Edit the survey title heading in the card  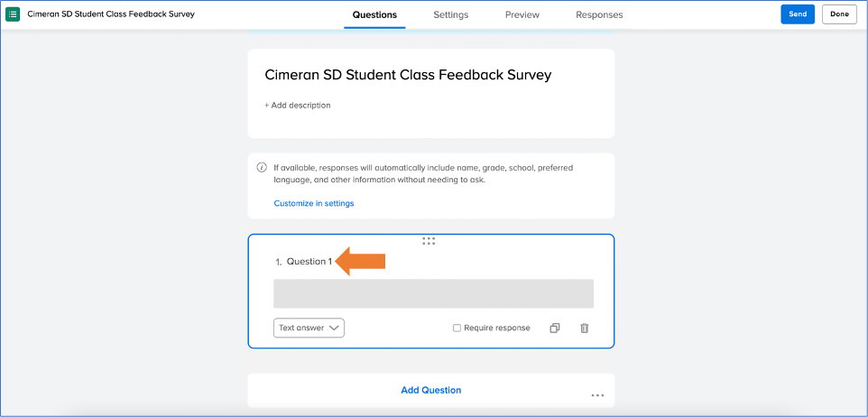coord(408,75)
